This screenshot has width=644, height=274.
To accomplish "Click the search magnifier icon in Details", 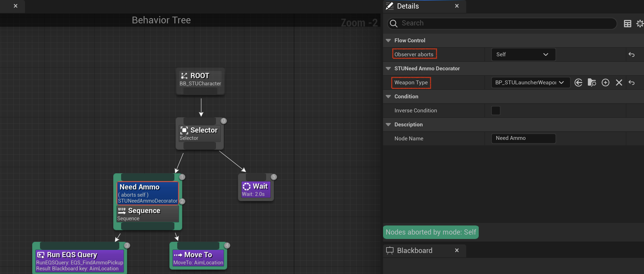I will coord(394,24).
